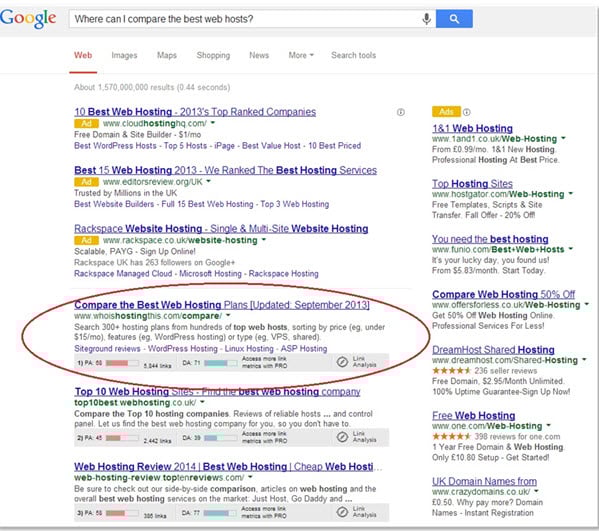Click 'Siteground reviews' sitelink
The height and width of the screenshot is (531, 599).
[x=107, y=349]
